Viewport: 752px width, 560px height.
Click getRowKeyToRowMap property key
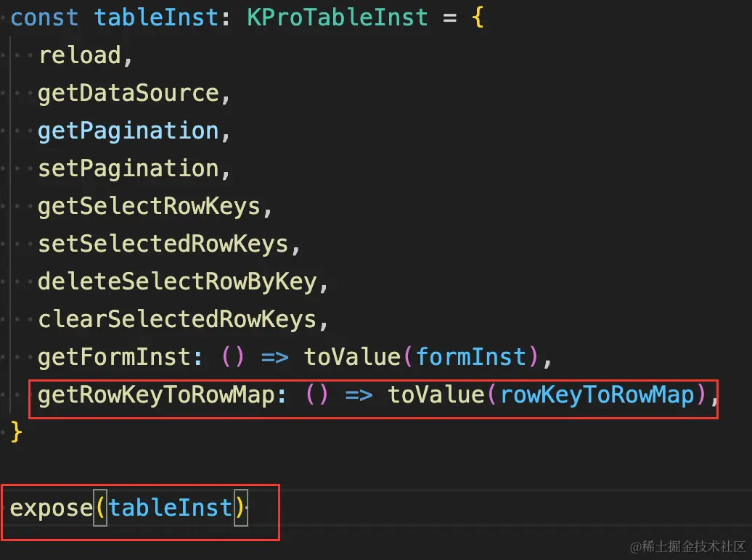coord(155,395)
